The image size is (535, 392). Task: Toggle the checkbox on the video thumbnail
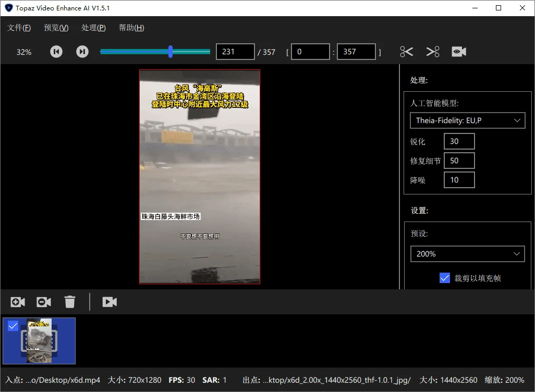(13, 326)
